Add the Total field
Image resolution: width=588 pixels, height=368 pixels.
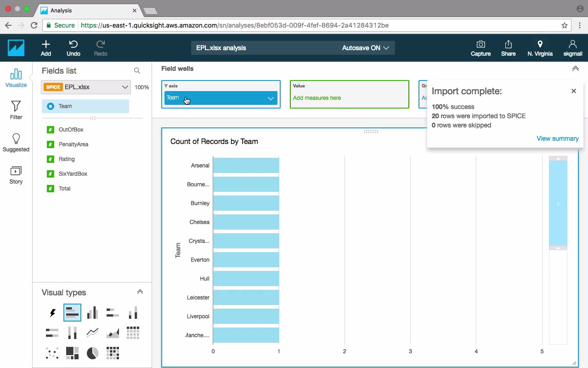click(64, 189)
